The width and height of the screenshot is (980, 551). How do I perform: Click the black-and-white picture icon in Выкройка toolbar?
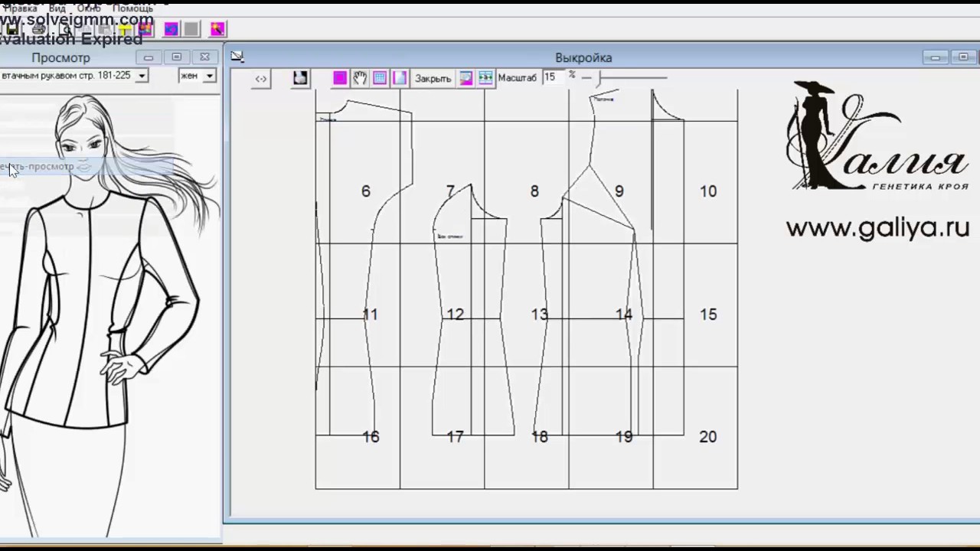click(x=300, y=78)
